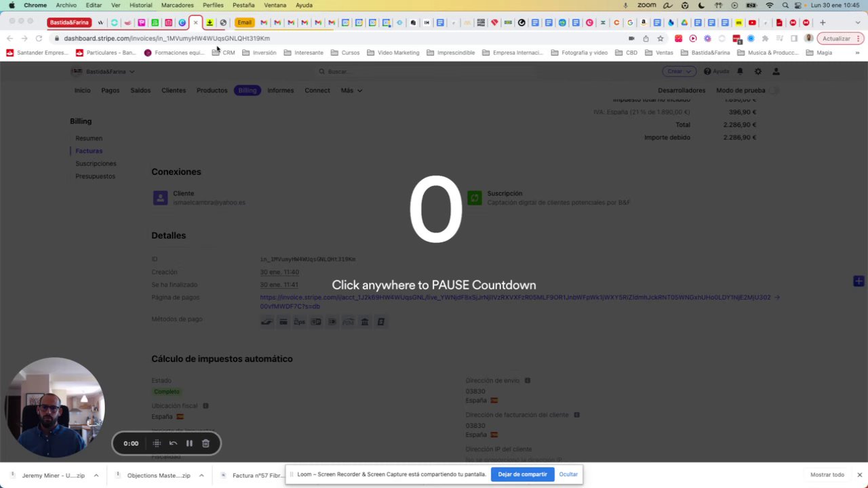
Task: Click the Chrome share icon in the address bar
Action: click(x=646, y=39)
